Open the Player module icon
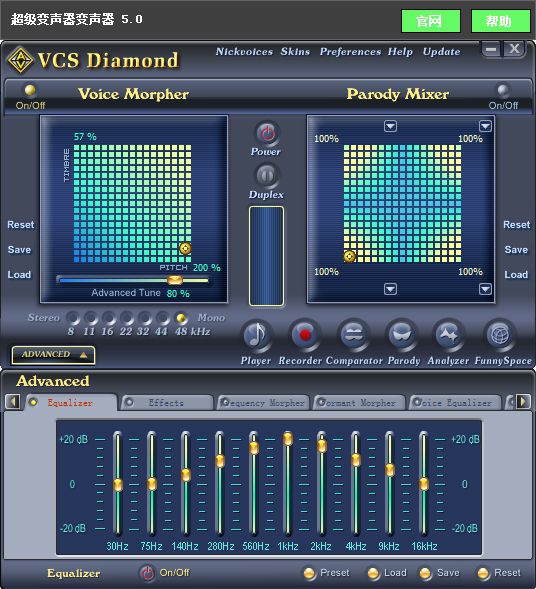 (x=257, y=335)
